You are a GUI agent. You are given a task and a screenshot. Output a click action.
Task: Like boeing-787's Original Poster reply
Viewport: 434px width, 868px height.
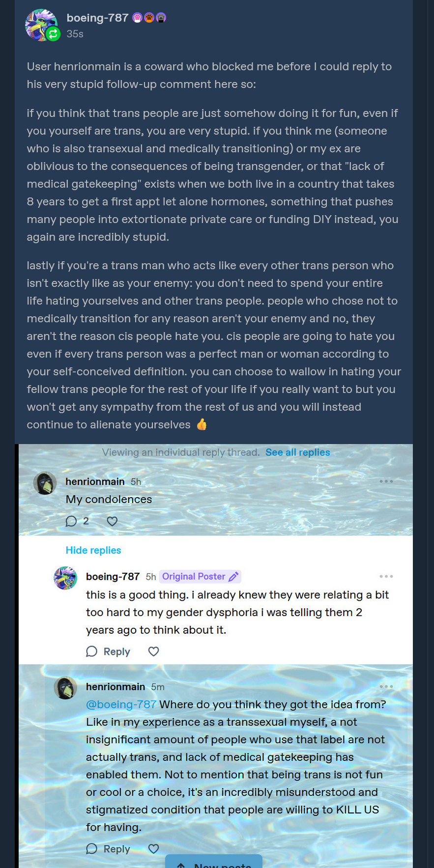coord(153,651)
